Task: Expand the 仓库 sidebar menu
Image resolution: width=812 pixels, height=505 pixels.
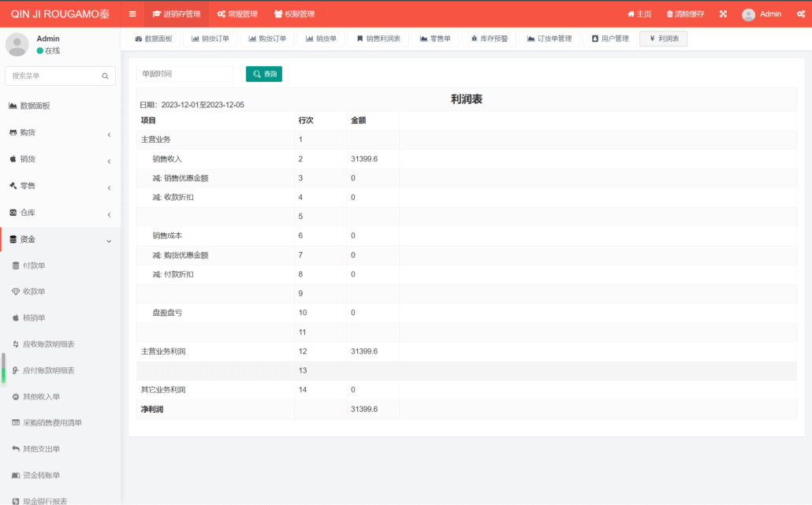Action: coord(61,214)
